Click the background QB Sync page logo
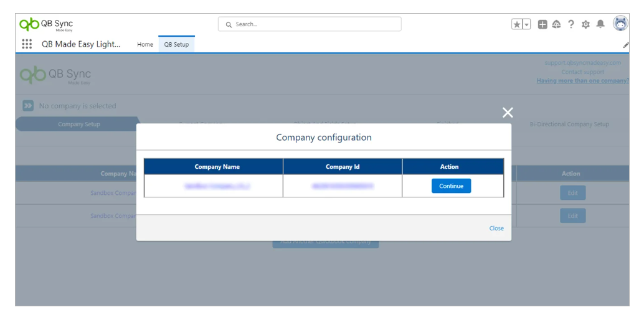 (55, 75)
